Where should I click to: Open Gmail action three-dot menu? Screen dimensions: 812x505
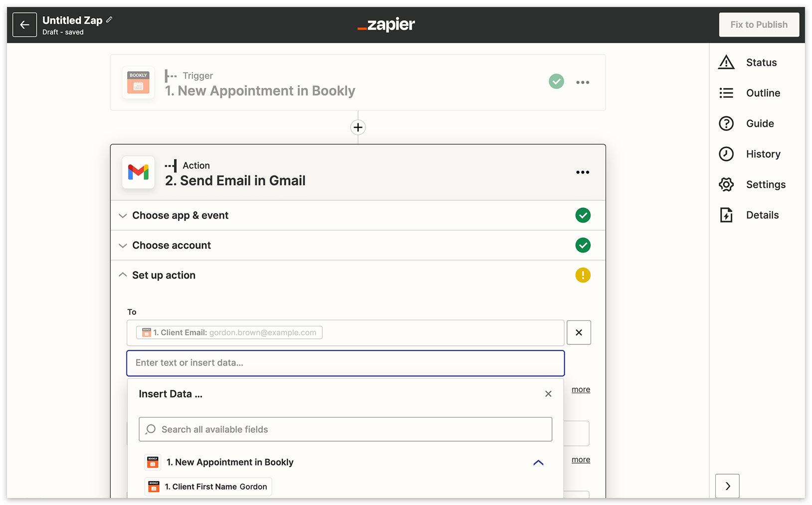tap(583, 172)
